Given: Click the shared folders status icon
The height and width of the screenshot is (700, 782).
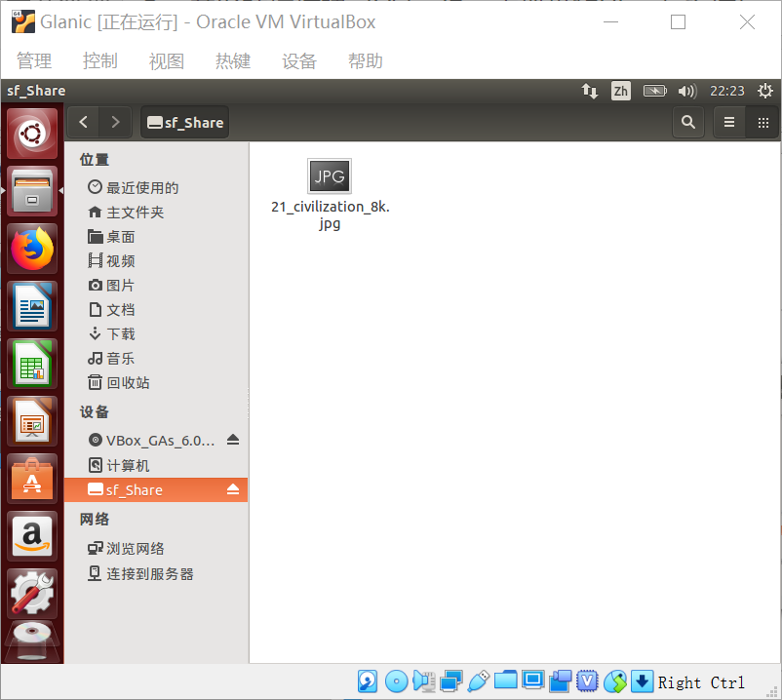Looking at the screenshot, I should tap(506, 681).
